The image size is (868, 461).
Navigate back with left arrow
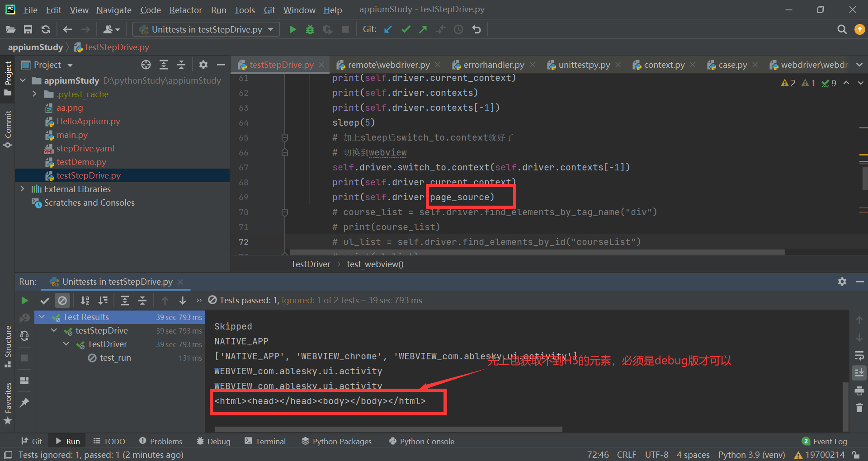(68, 29)
